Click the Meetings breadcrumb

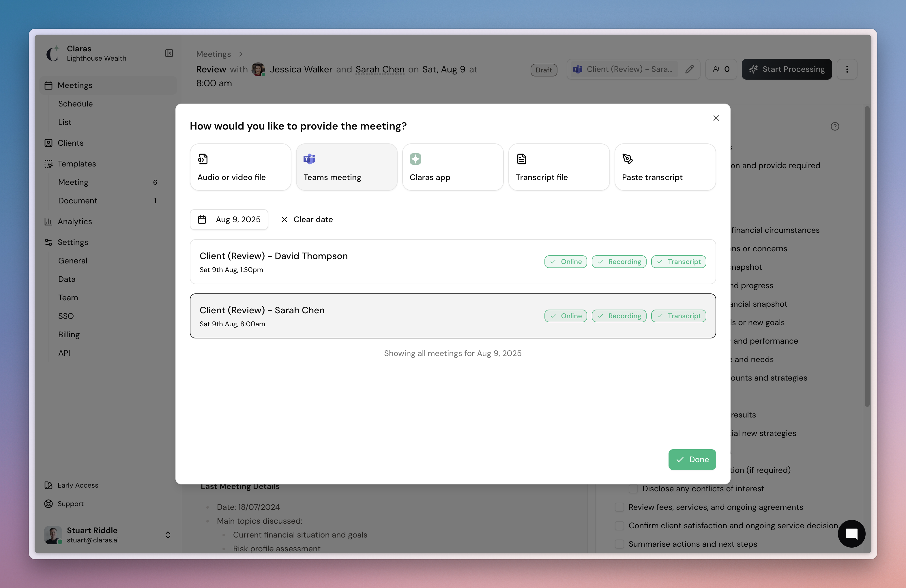[213, 54]
